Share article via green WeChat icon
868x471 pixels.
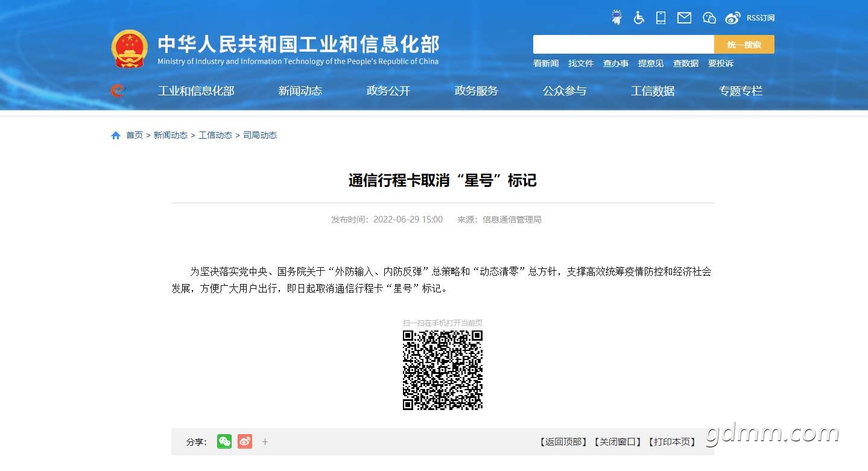tap(224, 441)
